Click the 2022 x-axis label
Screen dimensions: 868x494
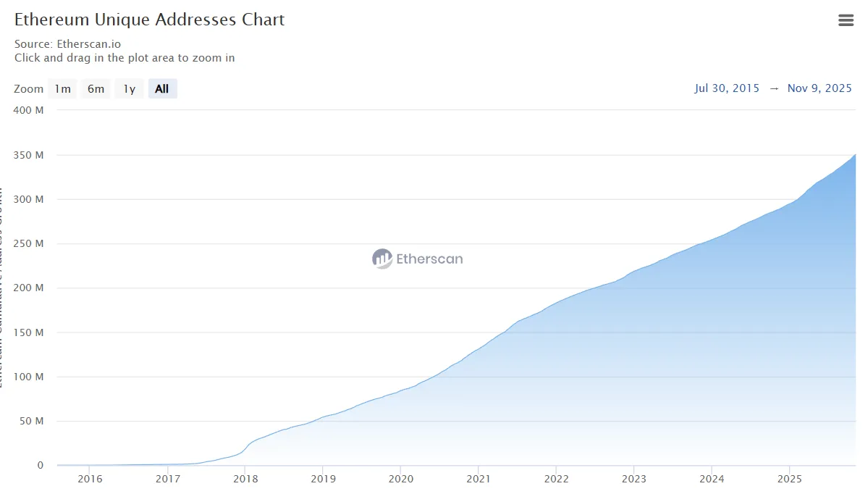[556, 479]
